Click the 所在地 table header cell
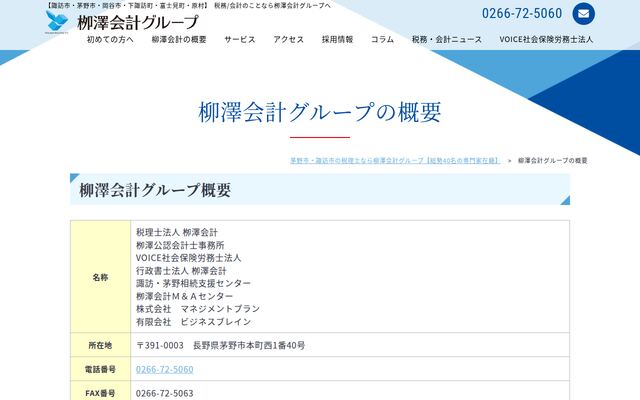The width and height of the screenshot is (640, 400). pos(100,345)
